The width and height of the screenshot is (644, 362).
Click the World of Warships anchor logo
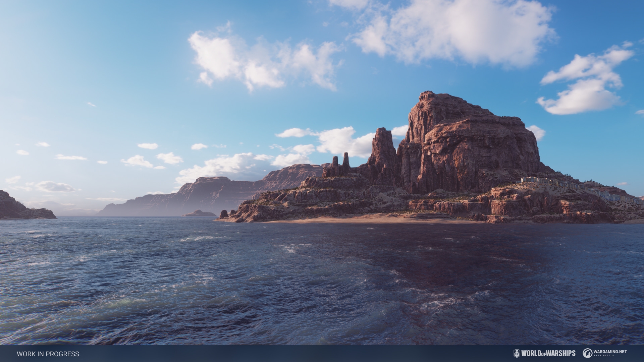tap(518, 353)
